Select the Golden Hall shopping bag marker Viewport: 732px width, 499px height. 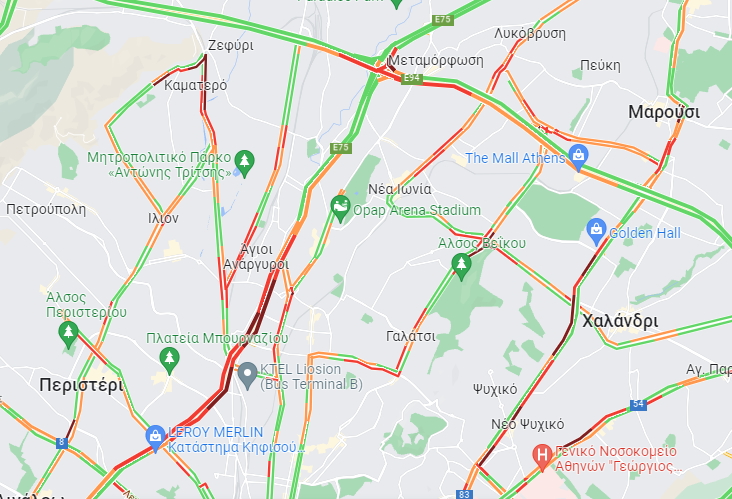[596, 231]
